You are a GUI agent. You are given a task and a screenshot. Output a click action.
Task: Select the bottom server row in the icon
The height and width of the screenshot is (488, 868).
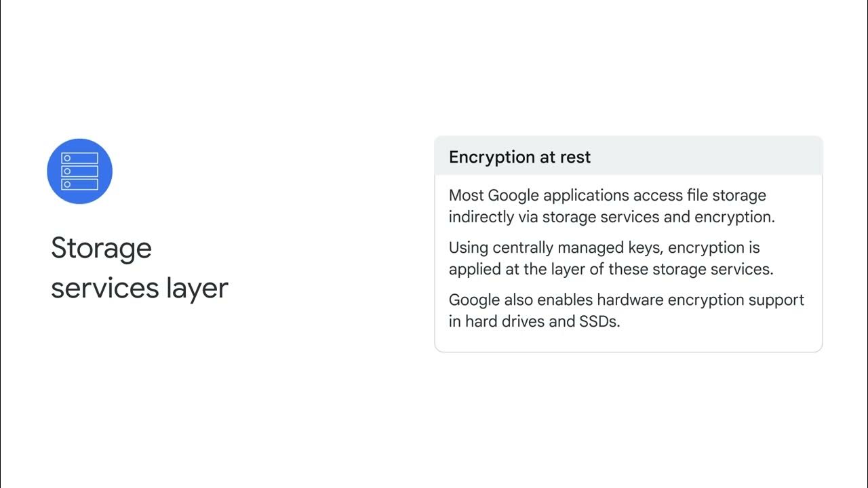[79, 184]
